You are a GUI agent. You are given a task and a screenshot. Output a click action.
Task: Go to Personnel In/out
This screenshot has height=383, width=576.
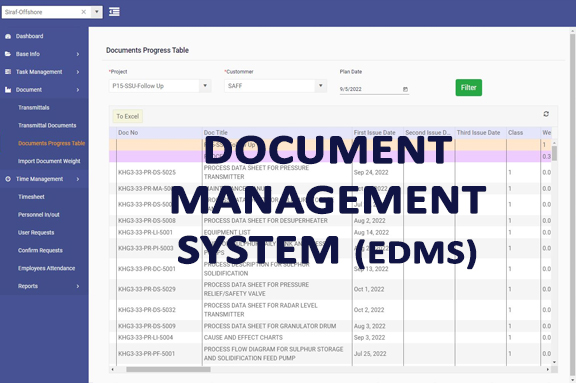tap(39, 214)
